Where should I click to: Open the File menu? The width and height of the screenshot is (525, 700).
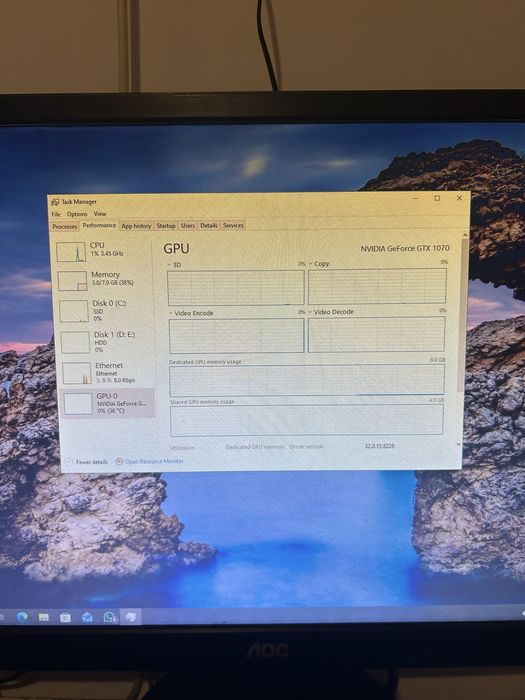point(56,214)
